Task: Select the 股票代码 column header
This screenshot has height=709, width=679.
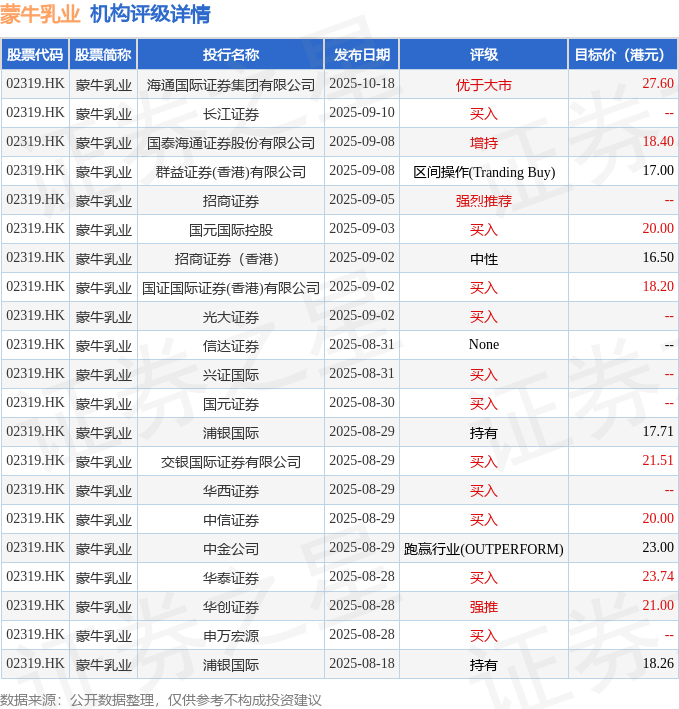Action: point(35,55)
